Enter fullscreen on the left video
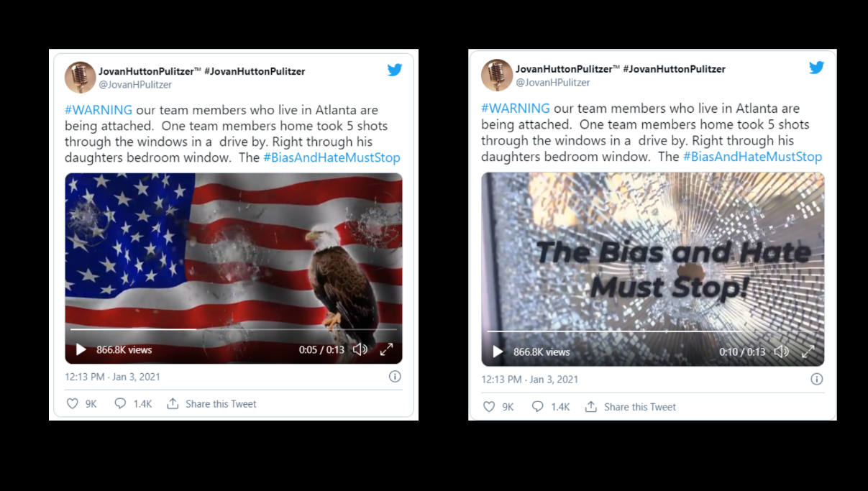This screenshot has height=491, width=868. pyautogui.click(x=386, y=349)
